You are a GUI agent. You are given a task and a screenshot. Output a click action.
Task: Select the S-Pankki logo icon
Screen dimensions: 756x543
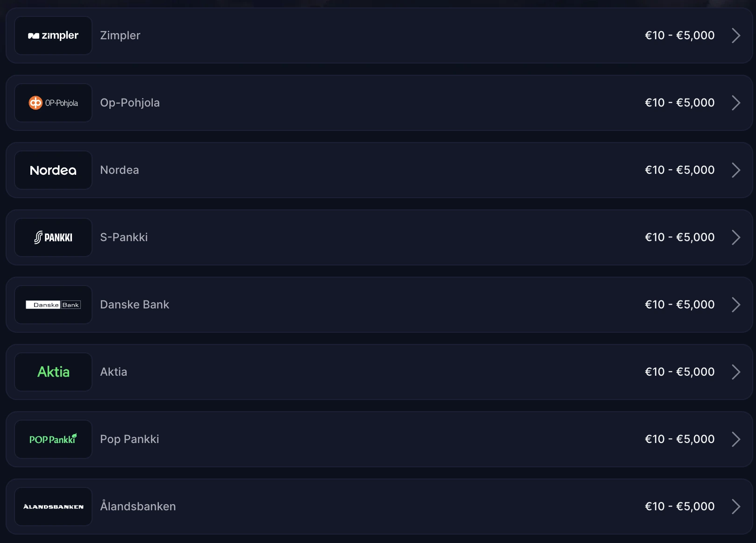(x=53, y=237)
